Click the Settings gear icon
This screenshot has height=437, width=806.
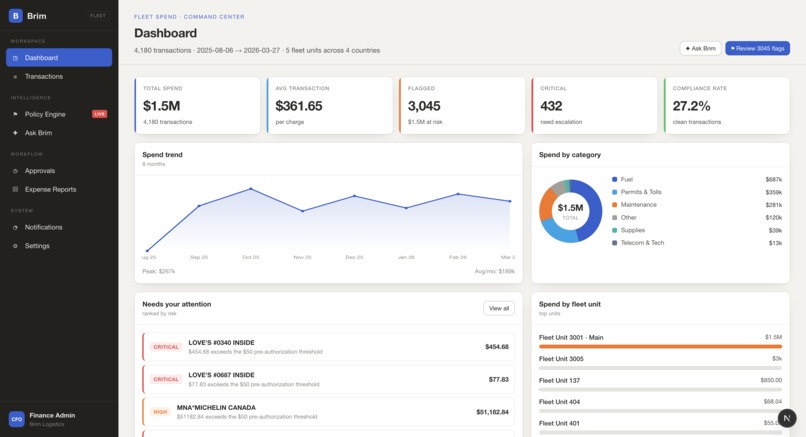click(x=15, y=246)
